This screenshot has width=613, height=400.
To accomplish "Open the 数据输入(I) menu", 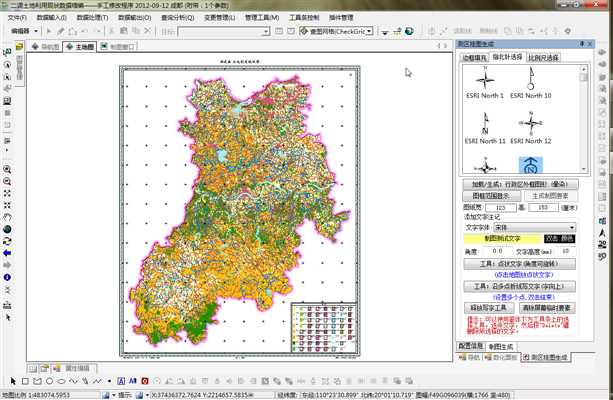I will click(51, 18).
